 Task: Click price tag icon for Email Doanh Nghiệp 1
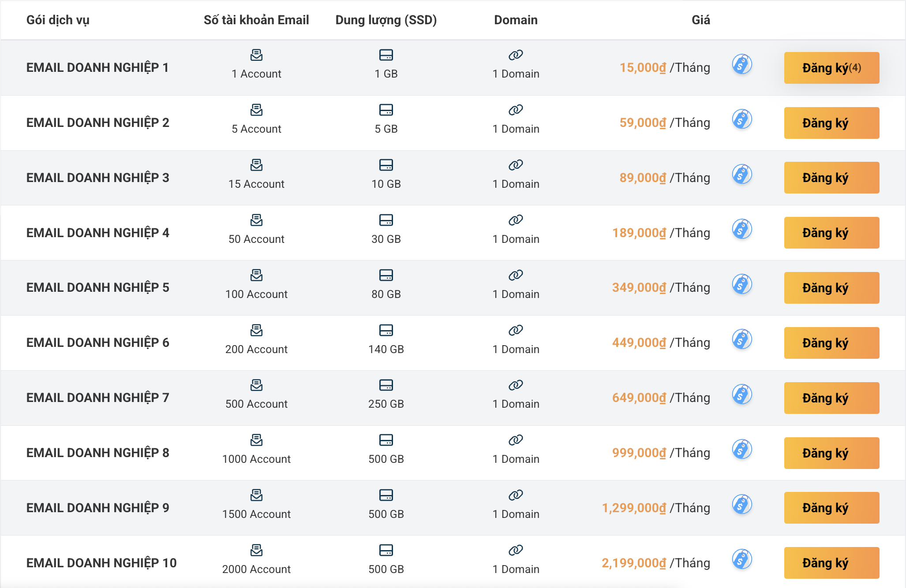[x=742, y=64]
